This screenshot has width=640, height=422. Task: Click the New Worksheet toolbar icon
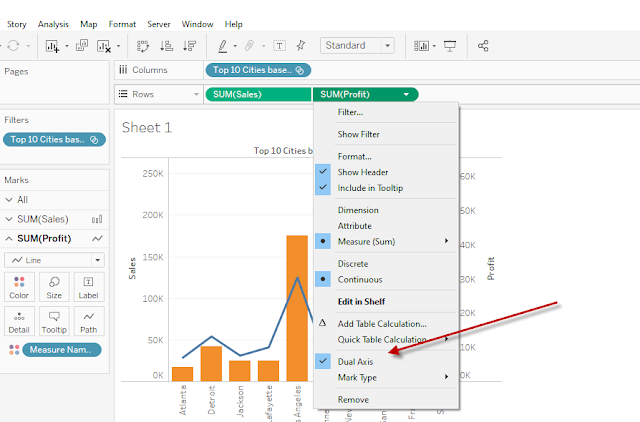click(52, 46)
